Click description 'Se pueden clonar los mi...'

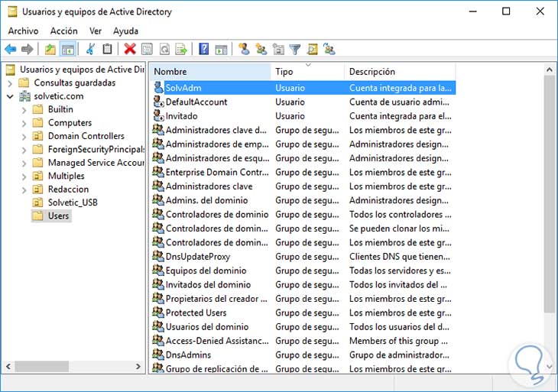pyautogui.click(x=399, y=228)
